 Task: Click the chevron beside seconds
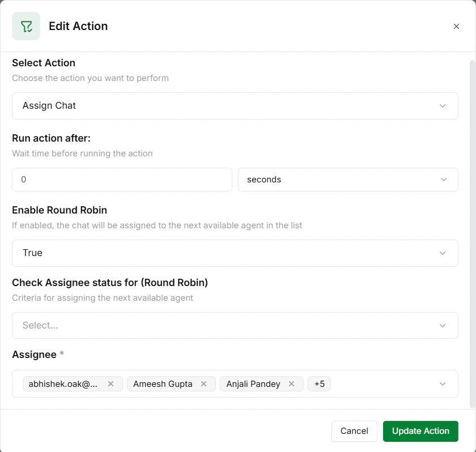444,179
